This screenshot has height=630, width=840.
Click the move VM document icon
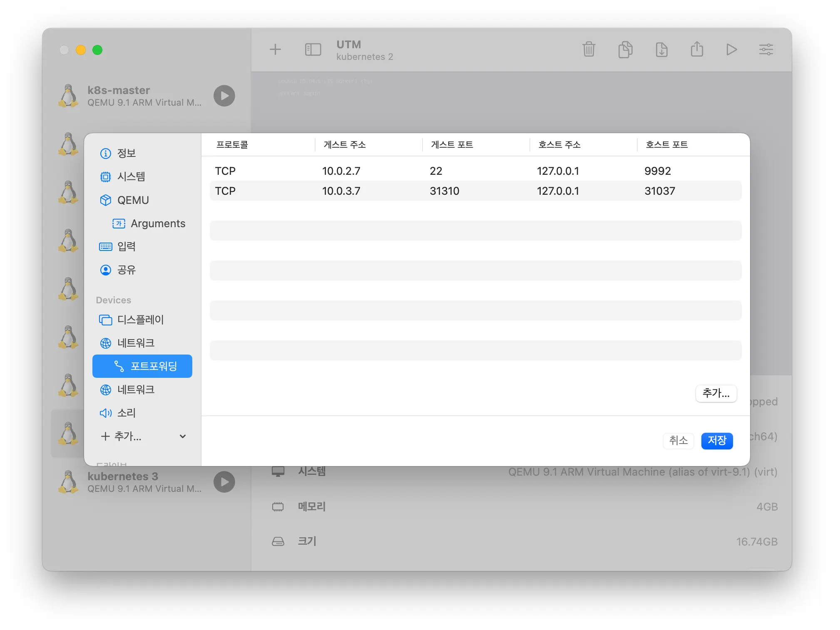point(661,50)
